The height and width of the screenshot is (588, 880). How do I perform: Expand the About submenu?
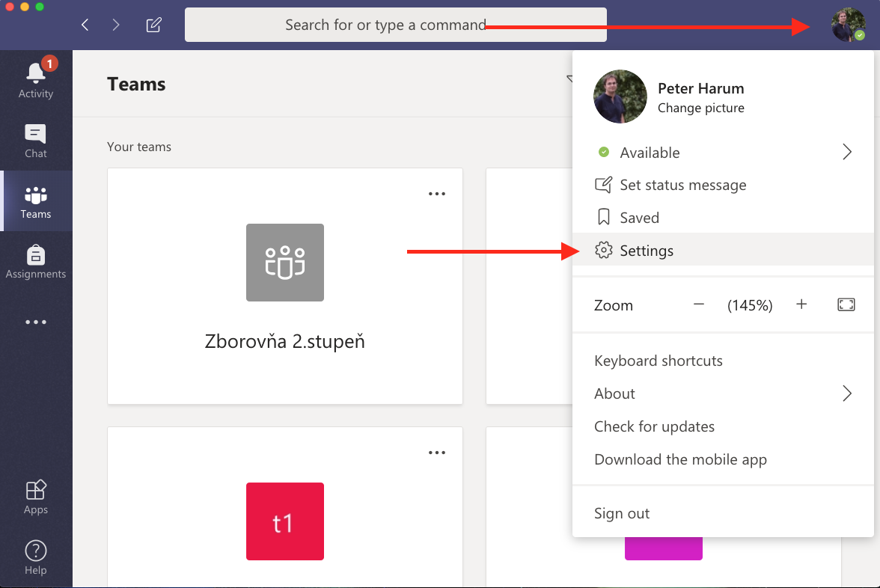[x=846, y=393]
